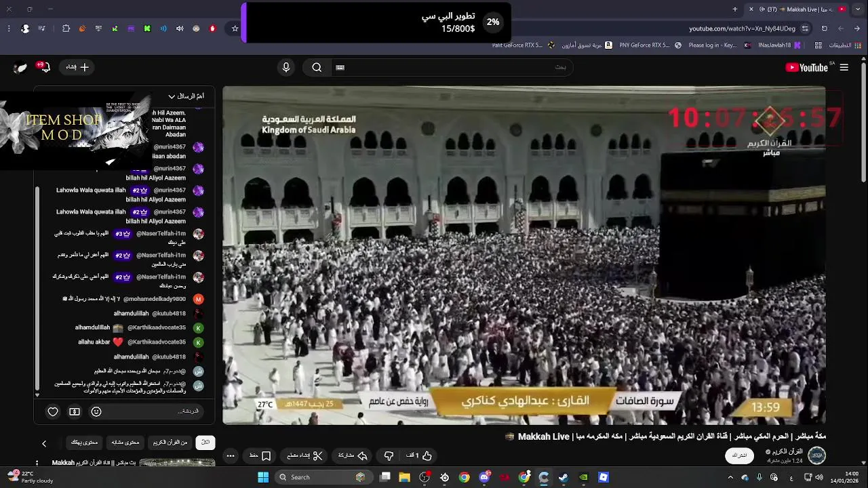Click the green K extension icon
Image resolution: width=868 pixels, height=488 pixels.
147,28
